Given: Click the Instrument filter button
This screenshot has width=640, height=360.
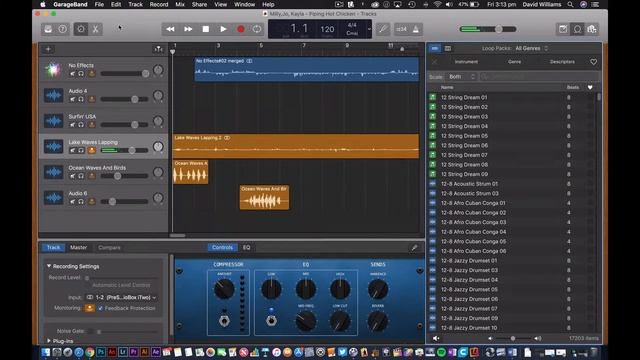Looking at the screenshot, I should (x=466, y=62).
